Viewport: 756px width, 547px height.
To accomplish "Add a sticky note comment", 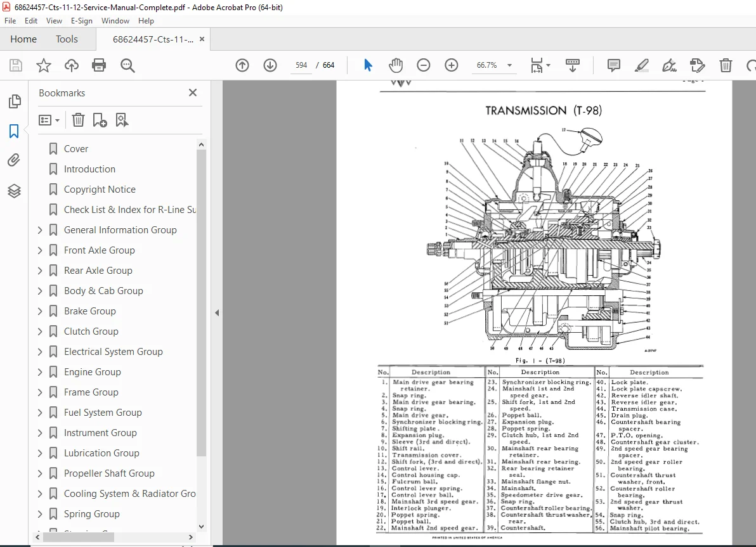I will pyautogui.click(x=613, y=65).
